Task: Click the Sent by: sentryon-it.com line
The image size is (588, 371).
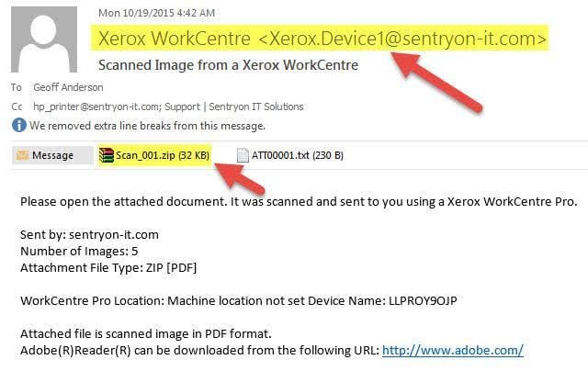Action: click(89, 234)
